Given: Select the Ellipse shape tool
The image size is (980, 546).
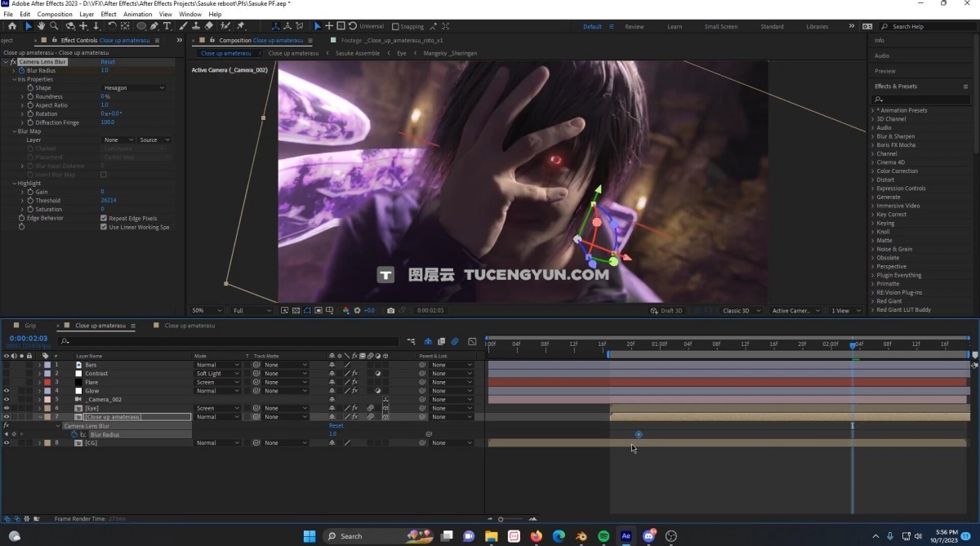Looking at the screenshot, I should coord(141,26).
